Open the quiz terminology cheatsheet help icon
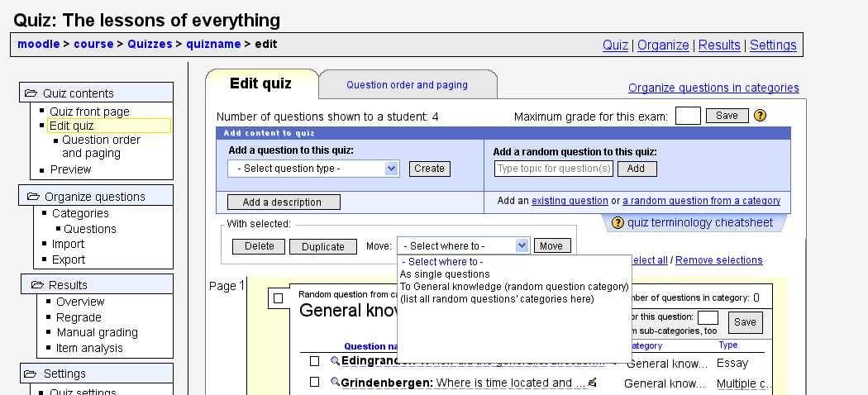Image resolution: width=868 pixels, height=395 pixels. [618, 222]
